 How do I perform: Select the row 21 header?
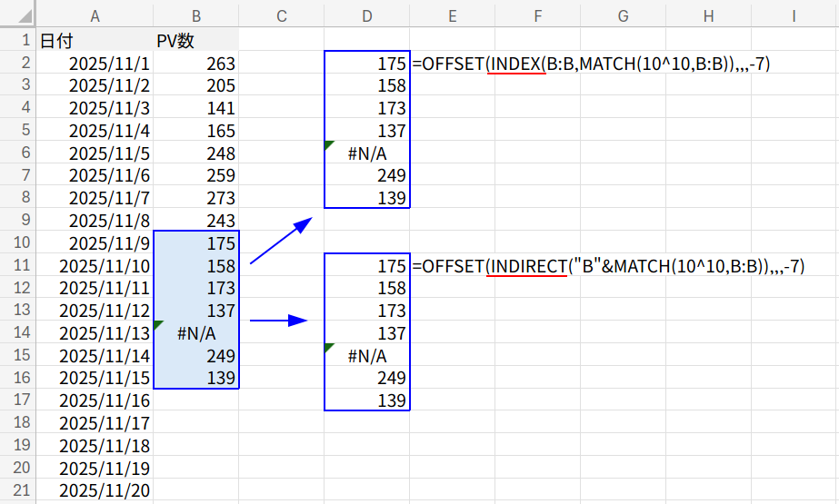pos(18,490)
